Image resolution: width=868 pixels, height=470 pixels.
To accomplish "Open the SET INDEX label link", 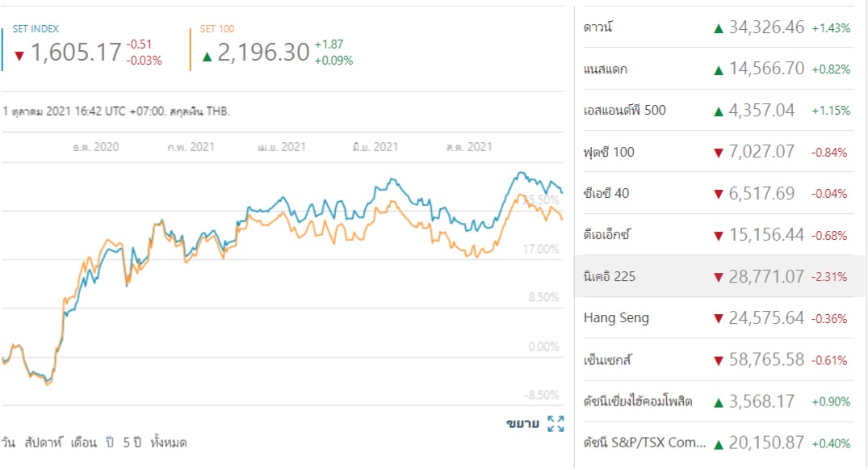I will (36, 29).
